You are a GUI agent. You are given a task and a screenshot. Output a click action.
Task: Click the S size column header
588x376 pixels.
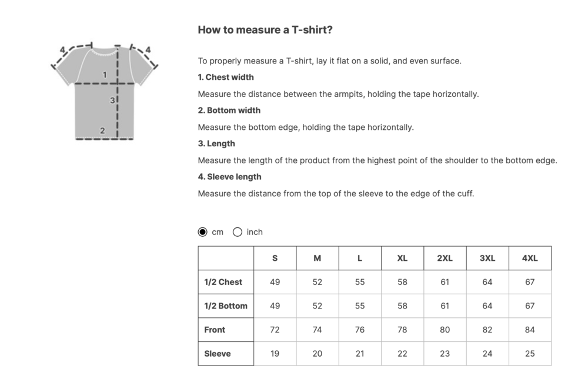tap(275, 258)
